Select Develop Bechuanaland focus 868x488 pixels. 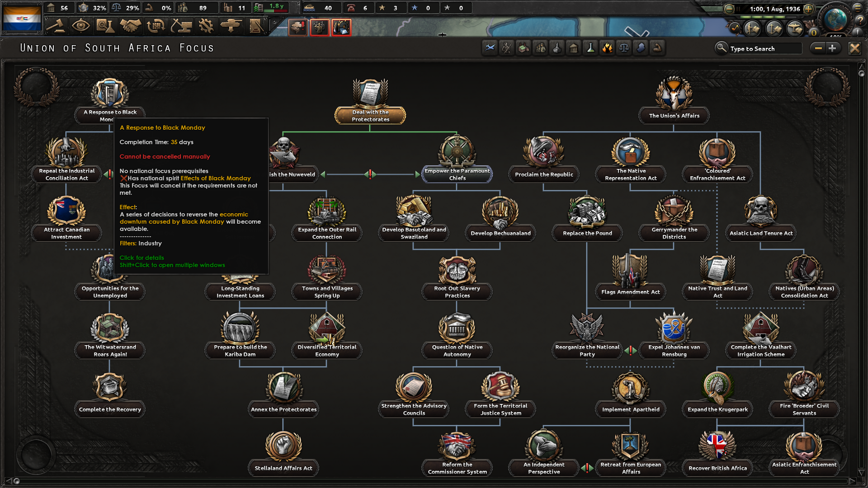click(x=500, y=218)
